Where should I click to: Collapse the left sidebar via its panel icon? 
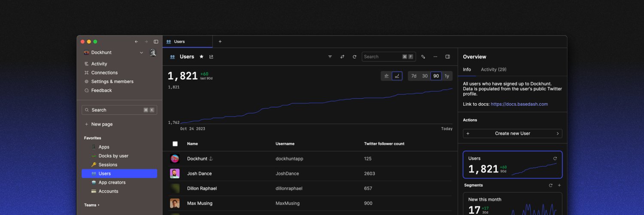(x=156, y=42)
